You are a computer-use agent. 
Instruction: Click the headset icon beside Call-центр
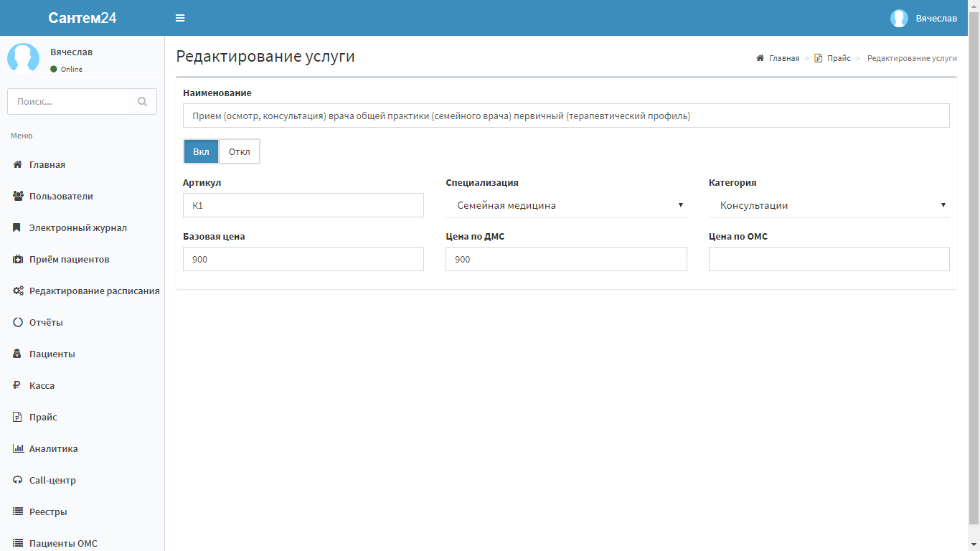[18, 480]
